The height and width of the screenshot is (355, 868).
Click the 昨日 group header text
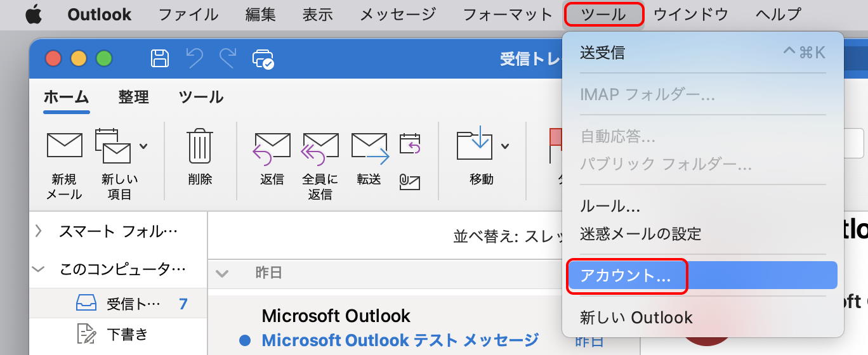[x=268, y=273]
